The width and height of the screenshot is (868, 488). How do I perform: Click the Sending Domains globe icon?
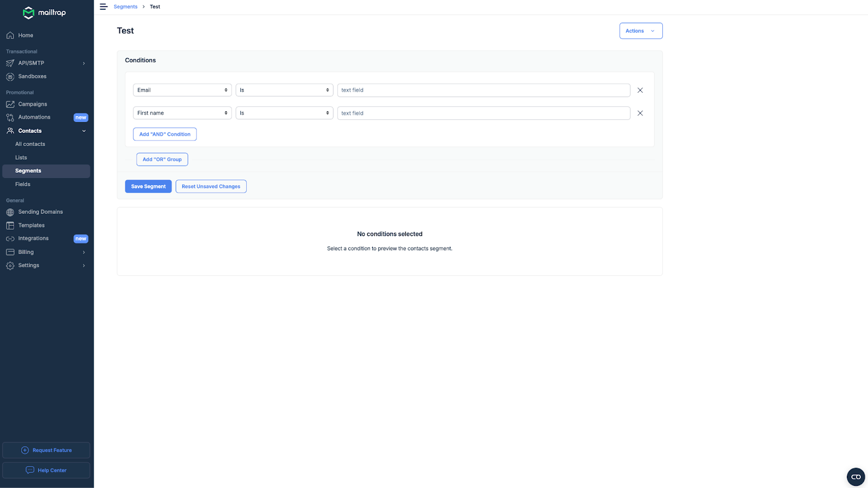(10, 212)
